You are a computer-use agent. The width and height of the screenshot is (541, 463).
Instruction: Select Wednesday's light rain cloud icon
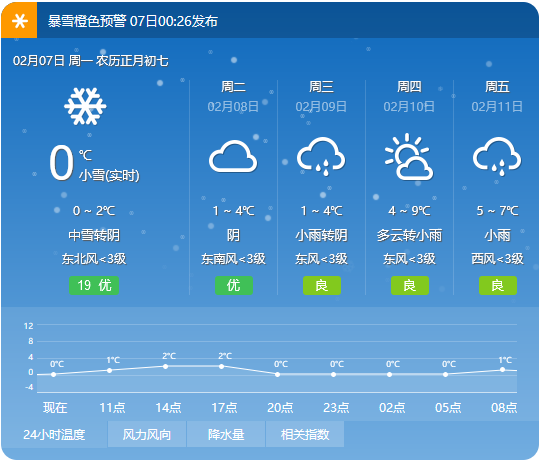(321, 156)
